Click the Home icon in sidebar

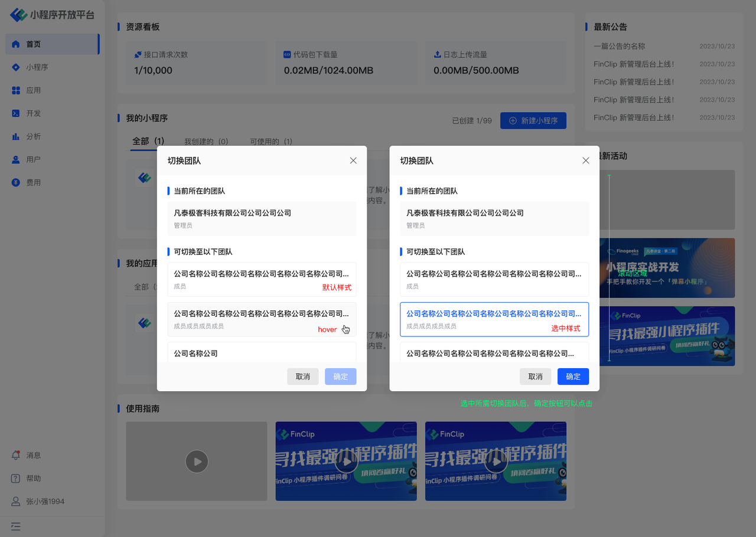click(16, 44)
